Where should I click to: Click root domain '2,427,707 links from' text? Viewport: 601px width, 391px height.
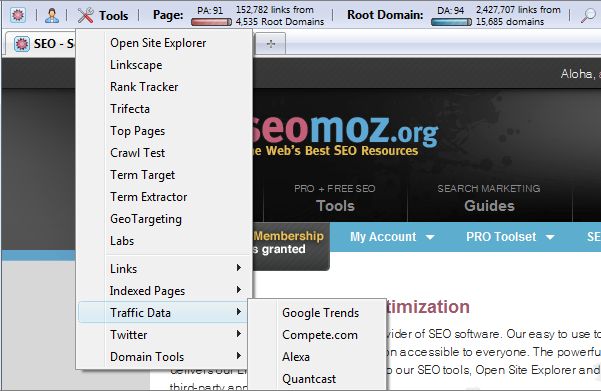518,10
